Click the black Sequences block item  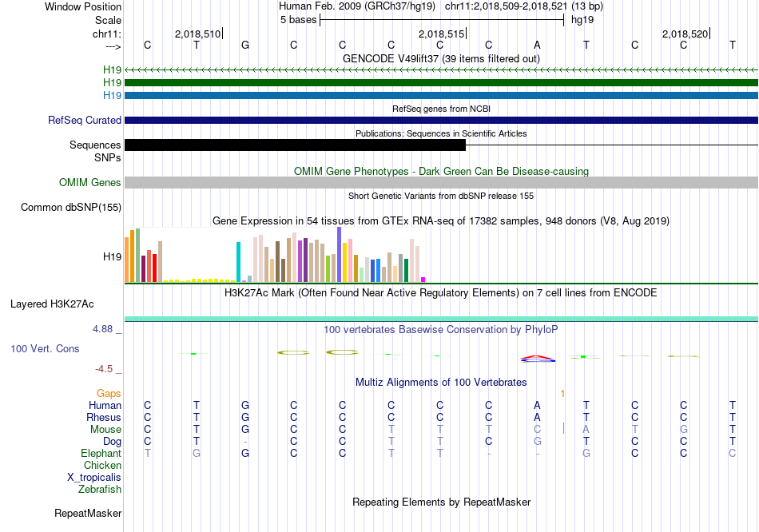(x=296, y=145)
